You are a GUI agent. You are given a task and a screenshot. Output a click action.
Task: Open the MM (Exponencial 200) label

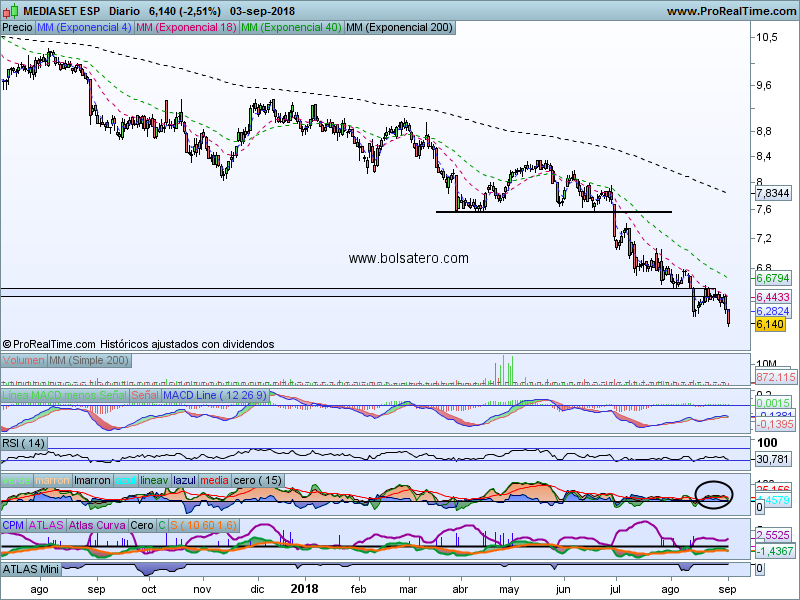[x=398, y=28]
